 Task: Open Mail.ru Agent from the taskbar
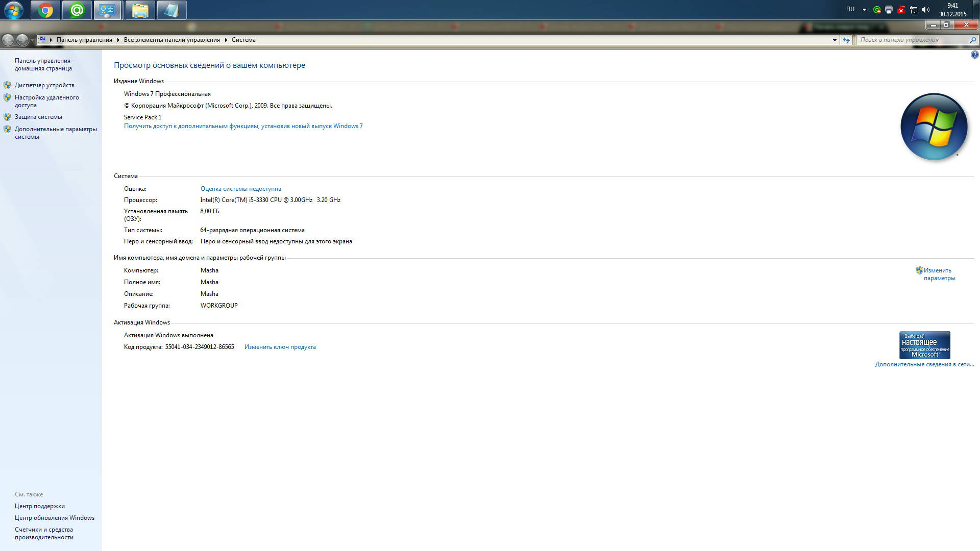[x=77, y=10]
